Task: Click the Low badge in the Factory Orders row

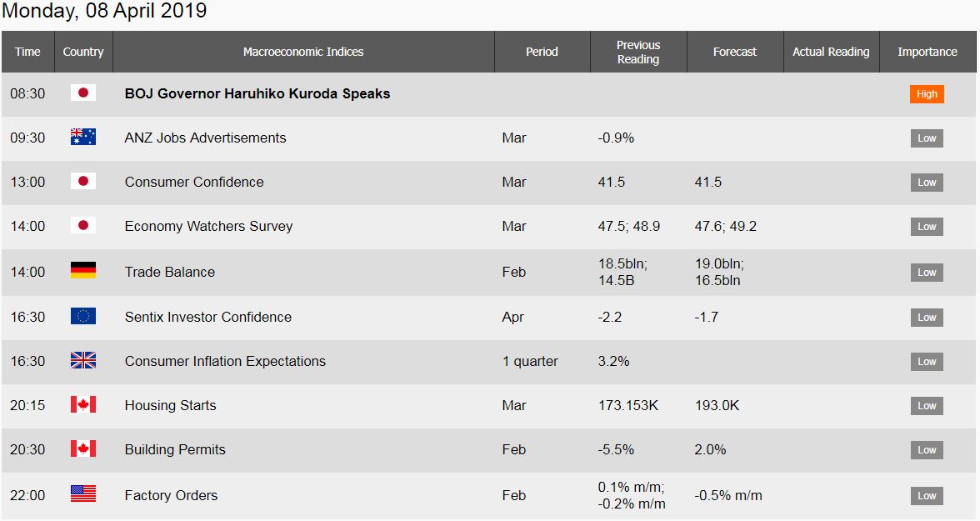Action: 927,496
